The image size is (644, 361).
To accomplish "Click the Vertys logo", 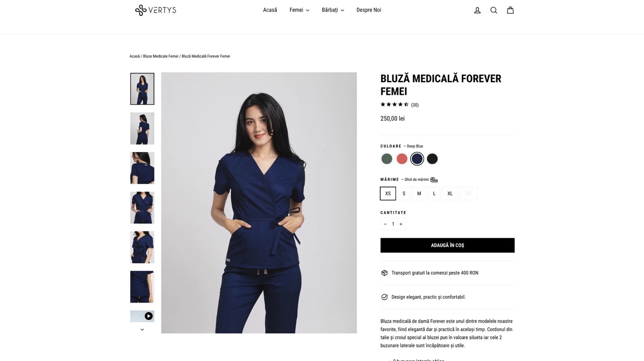I will [155, 10].
